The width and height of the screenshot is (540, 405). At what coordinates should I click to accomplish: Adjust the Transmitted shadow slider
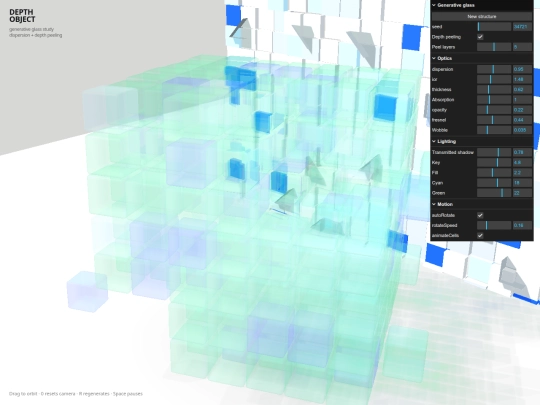point(494,152)
